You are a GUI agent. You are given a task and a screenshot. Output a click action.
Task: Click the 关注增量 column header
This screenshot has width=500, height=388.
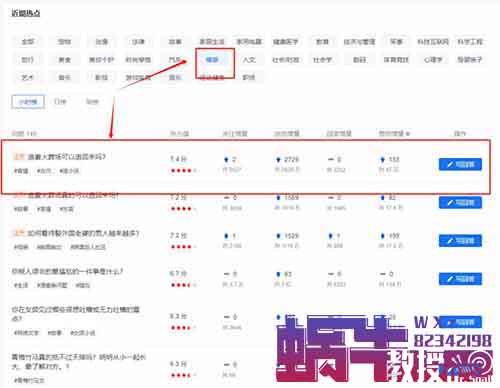(x=235, y=134)
